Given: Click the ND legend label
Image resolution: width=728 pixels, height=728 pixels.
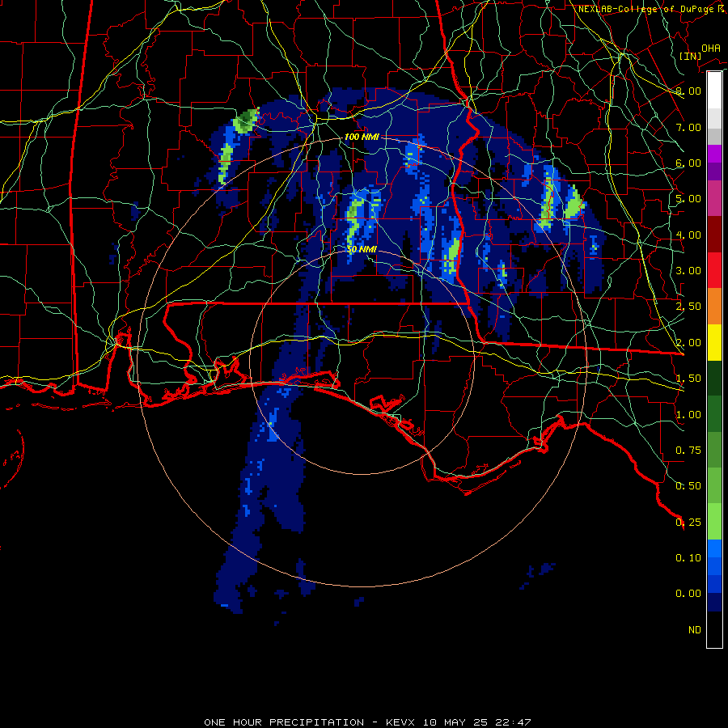Looking at the screenshot, I should (695, 630).
